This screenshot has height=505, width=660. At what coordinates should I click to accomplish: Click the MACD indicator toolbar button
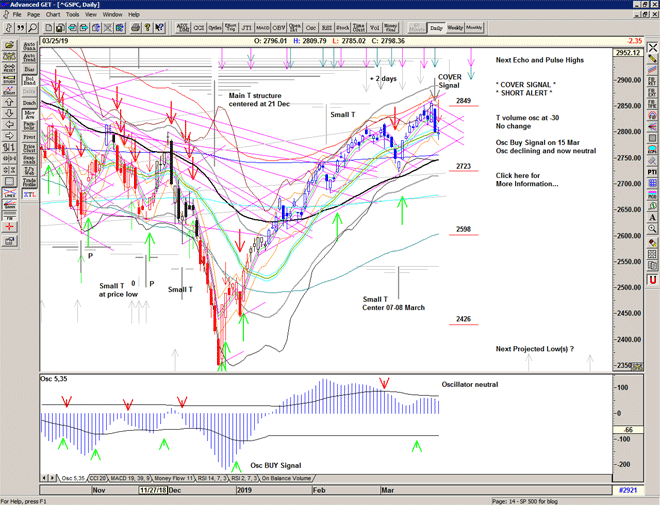261,28
